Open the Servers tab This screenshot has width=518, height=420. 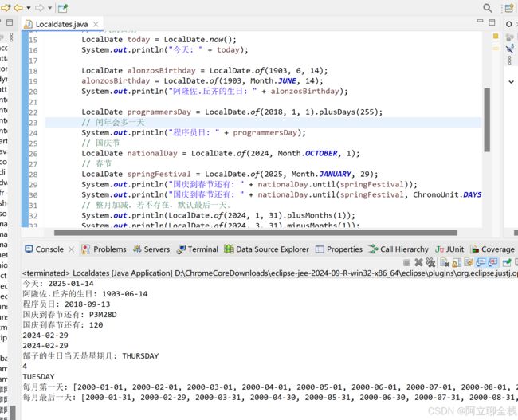point(151,249)
